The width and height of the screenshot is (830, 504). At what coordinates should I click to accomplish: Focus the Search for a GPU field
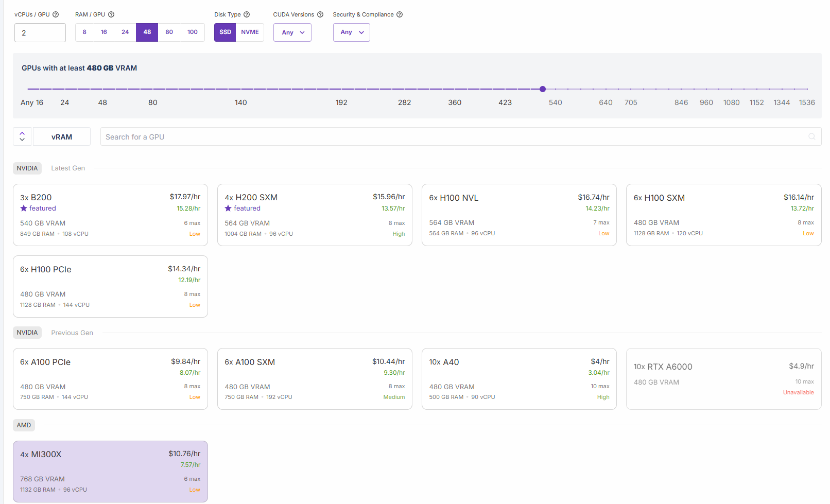point(453,136)
